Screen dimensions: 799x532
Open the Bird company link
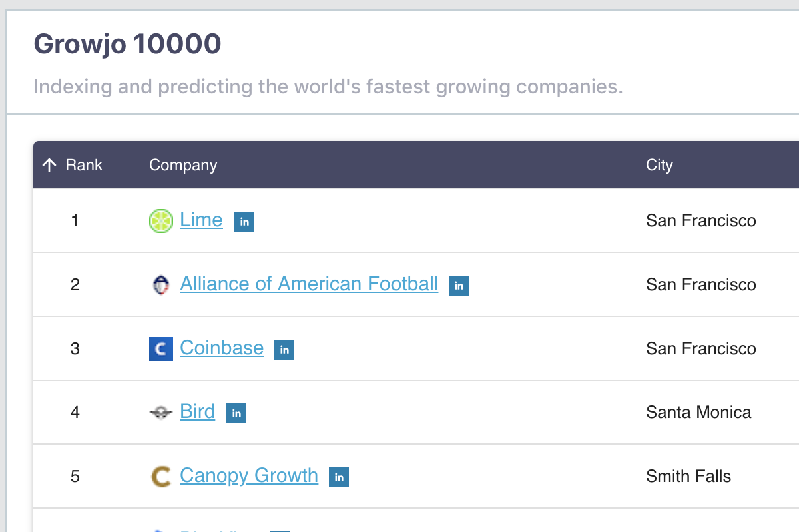coord(197,411)
